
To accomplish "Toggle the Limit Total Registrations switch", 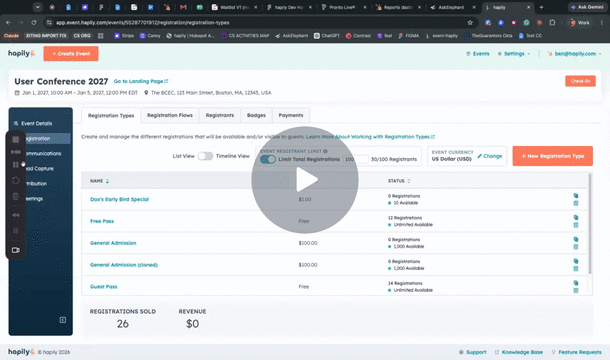I will [268, 159].
